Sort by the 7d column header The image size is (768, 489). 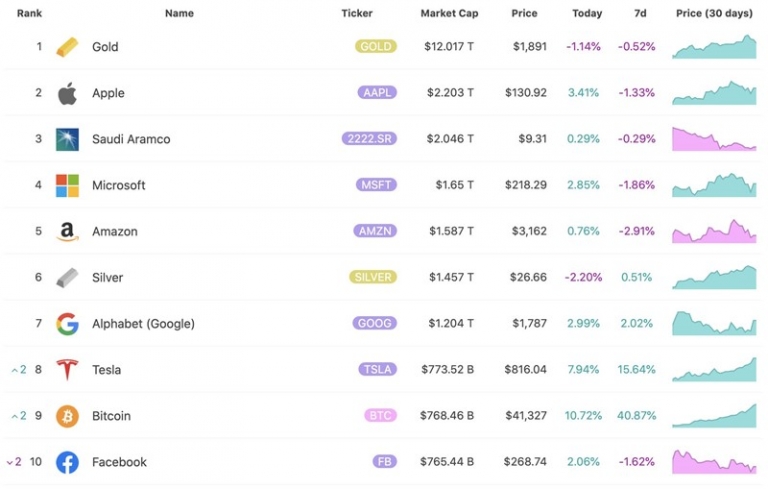click(640, 13)
